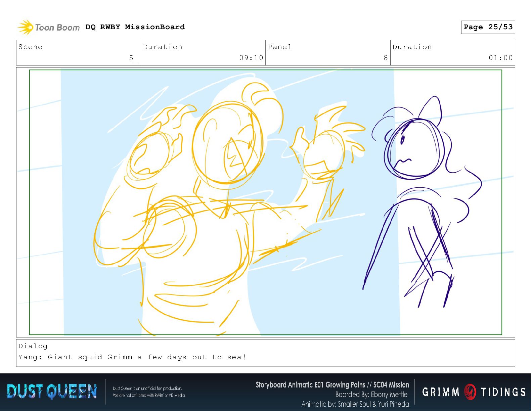Click 'Animatic by: Smaller Soul & Yuri Pineda'

pos(355,404)
